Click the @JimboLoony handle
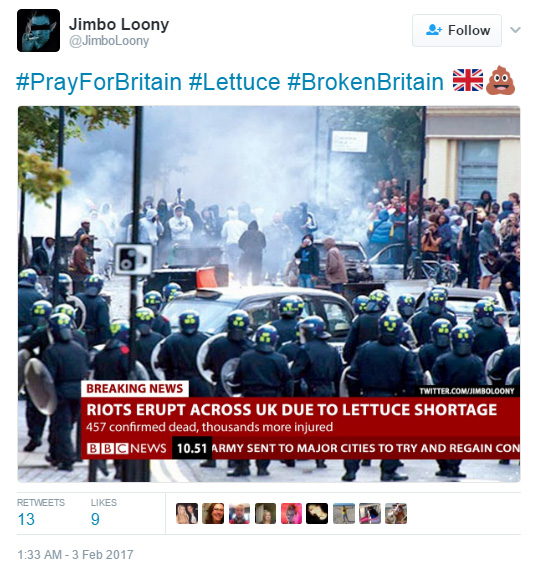This screenshot has width=538, height=564. 109,41
